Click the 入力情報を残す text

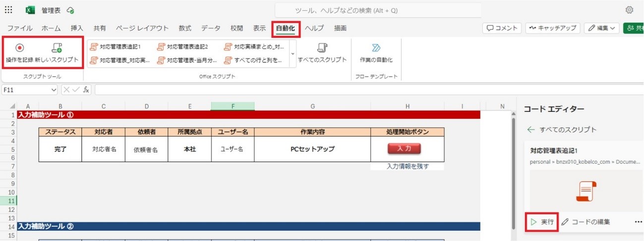tap(408, 166)
